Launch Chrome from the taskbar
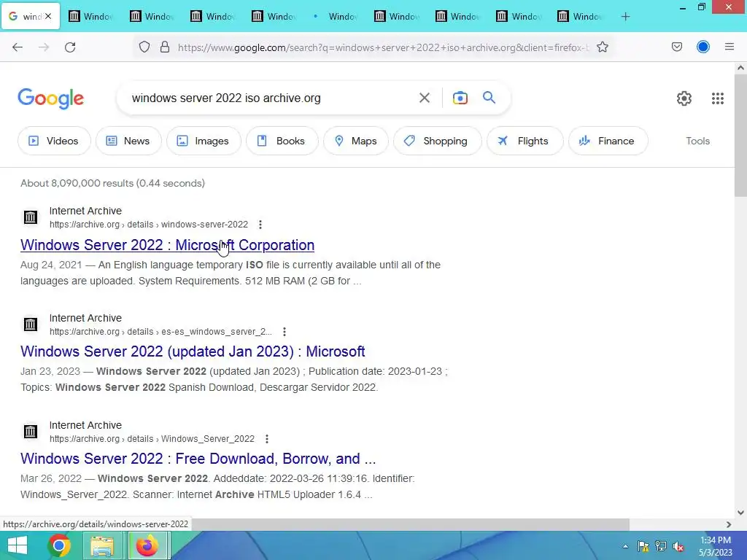This screenshot has height=560, width=747. (x=59, y=545)
